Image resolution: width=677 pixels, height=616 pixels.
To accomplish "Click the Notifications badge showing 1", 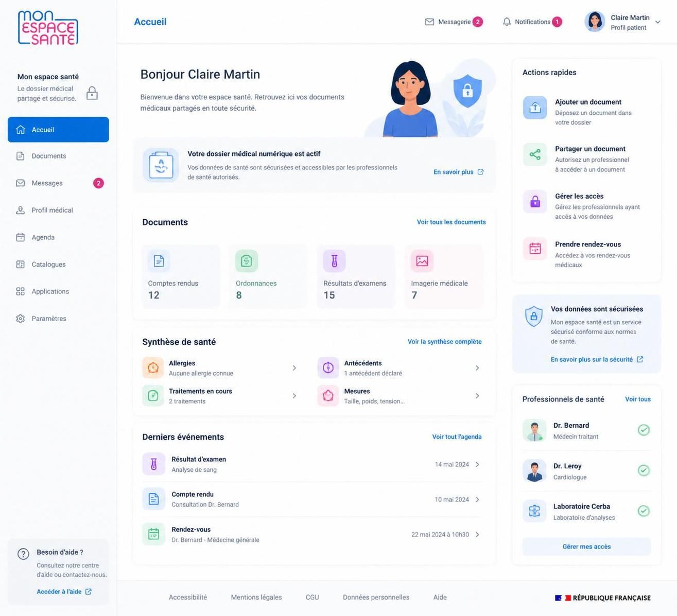I will [557, 22].
